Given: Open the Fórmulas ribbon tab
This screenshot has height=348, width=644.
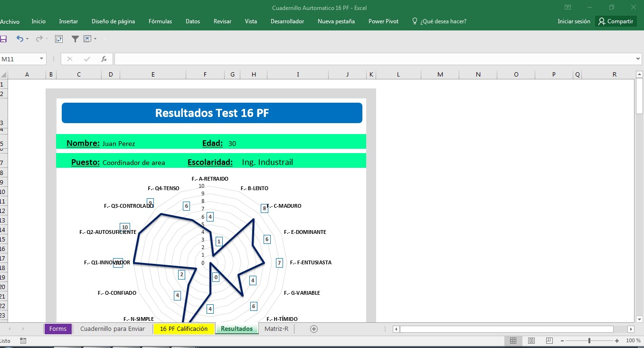Looking at the screenshot, I should pyautogui.click(x=160, y=21).
